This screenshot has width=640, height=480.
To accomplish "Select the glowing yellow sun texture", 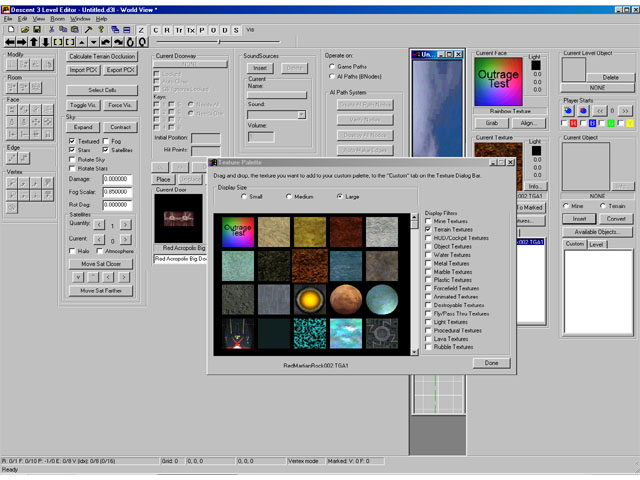I will (x=310, y=300).
